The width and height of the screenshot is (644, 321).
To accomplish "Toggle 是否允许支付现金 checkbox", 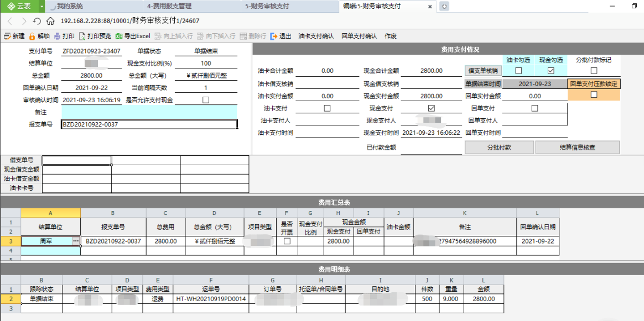I will click(x=206, y=99).
